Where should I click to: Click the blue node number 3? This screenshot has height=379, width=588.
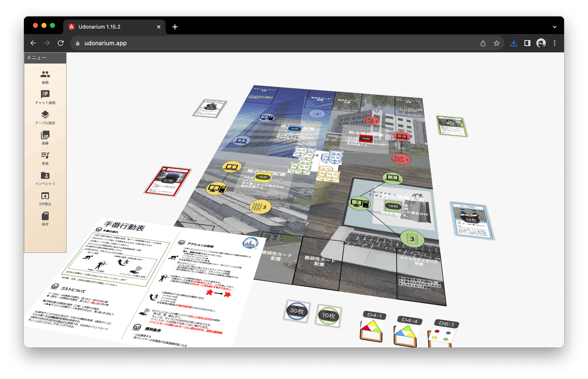coord(317,114)
